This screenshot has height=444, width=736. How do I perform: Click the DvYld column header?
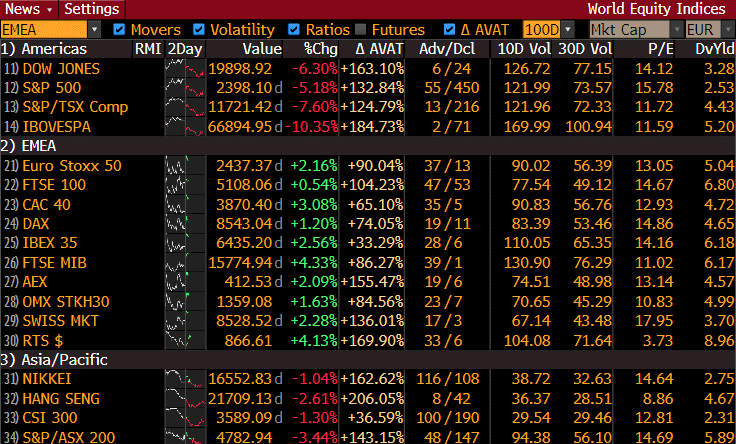[715, 49]
